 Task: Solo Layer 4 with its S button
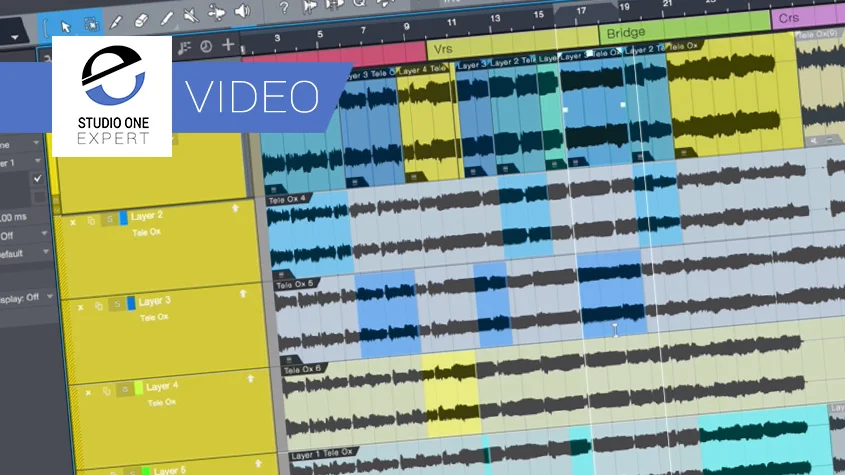click(125, 389)
